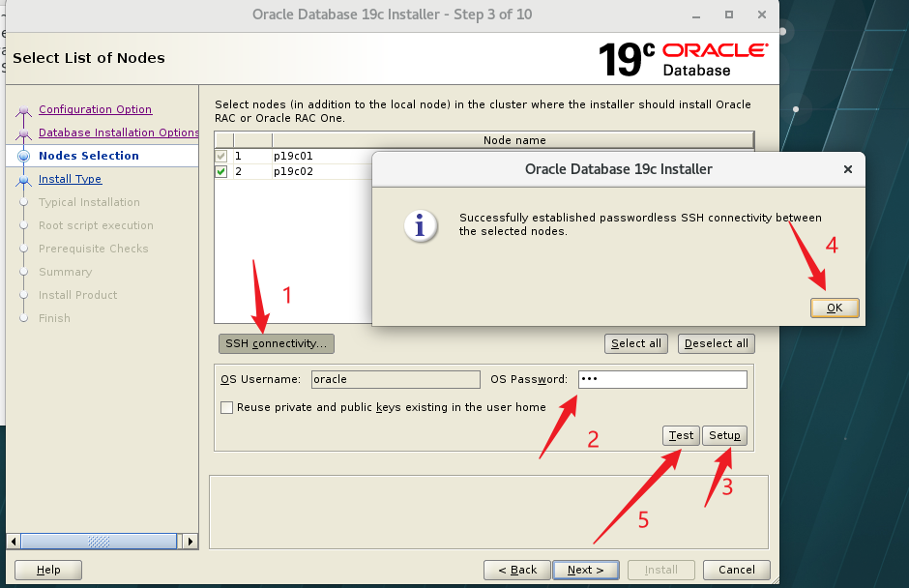Click the Deselect all button

717,344
